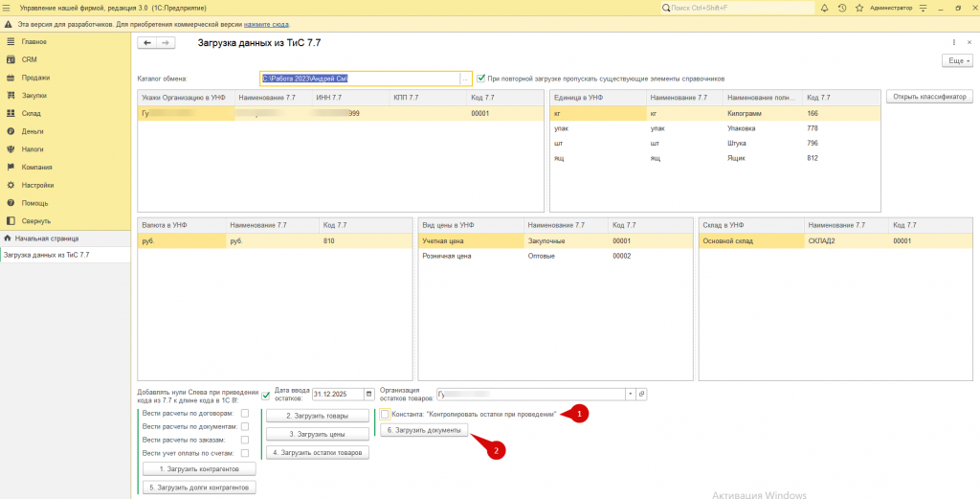Click the Продажи basket icon
This screenshot has height=499, width=980.
10,78
